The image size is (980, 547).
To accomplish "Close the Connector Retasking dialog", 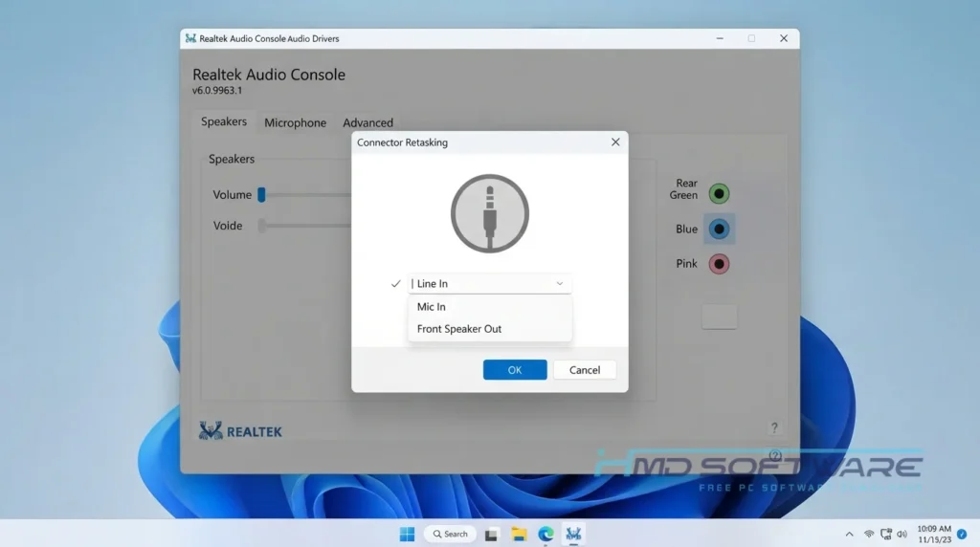I will [615, 142].
